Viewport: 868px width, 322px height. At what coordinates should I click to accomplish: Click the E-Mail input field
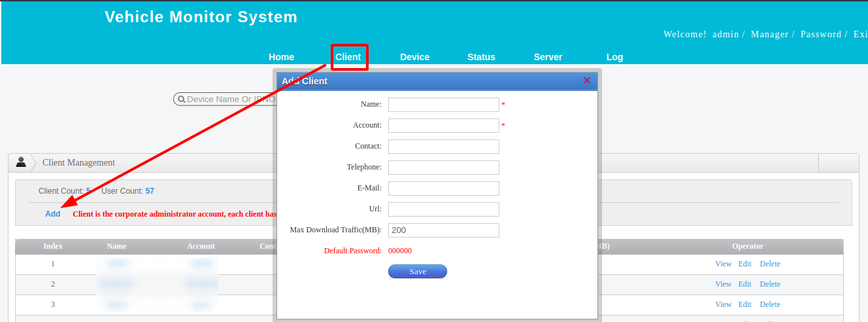[x=443, y=188]
